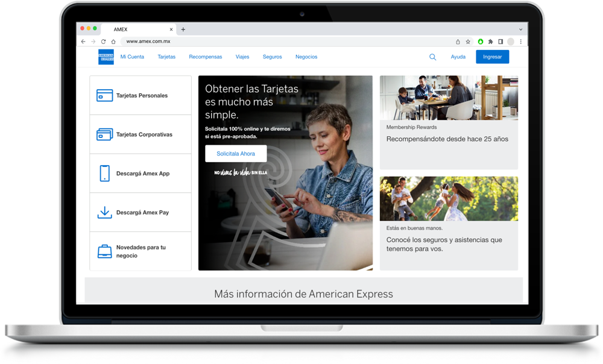Reload the page with refresh icon
This screenshot has height=364, width=603.
[103, 42]
